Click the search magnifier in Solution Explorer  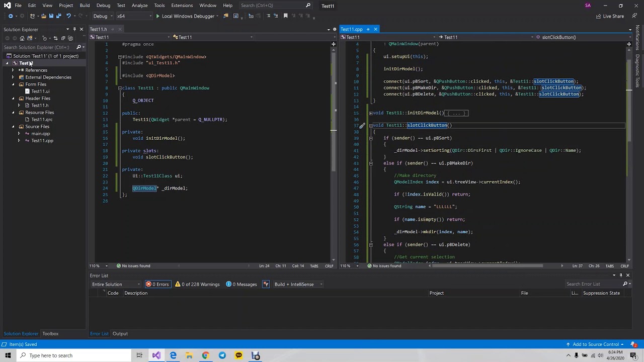(x=78, y=47)
